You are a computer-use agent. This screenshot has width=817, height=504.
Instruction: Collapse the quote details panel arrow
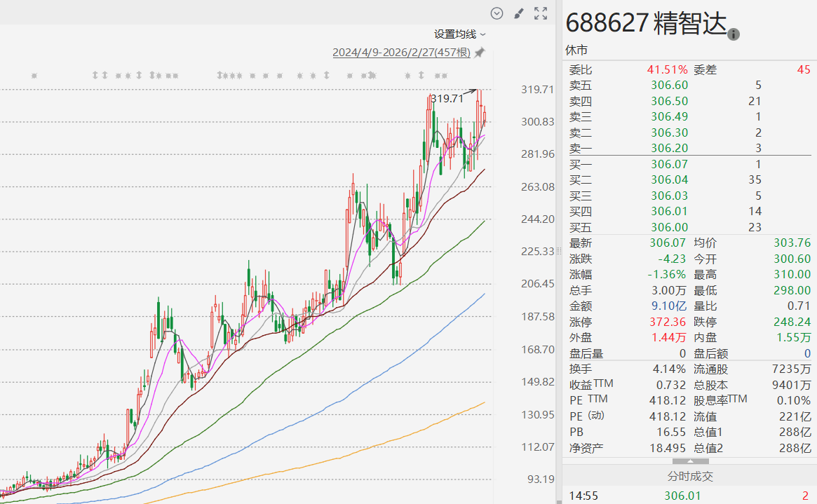click(689, 461)
